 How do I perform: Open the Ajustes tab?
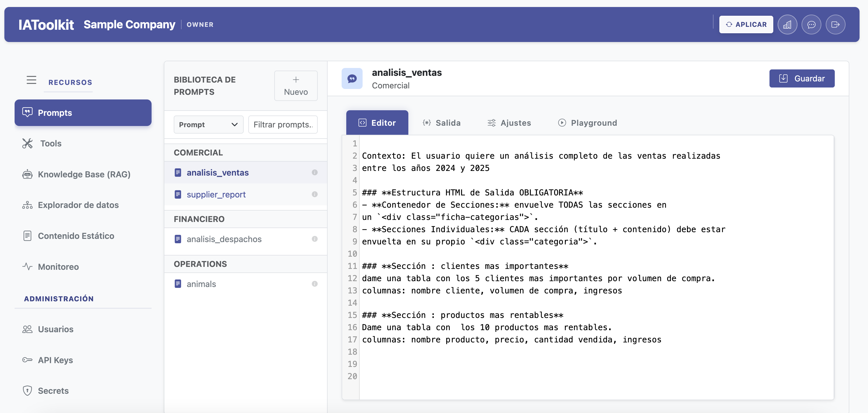(509, 123)
